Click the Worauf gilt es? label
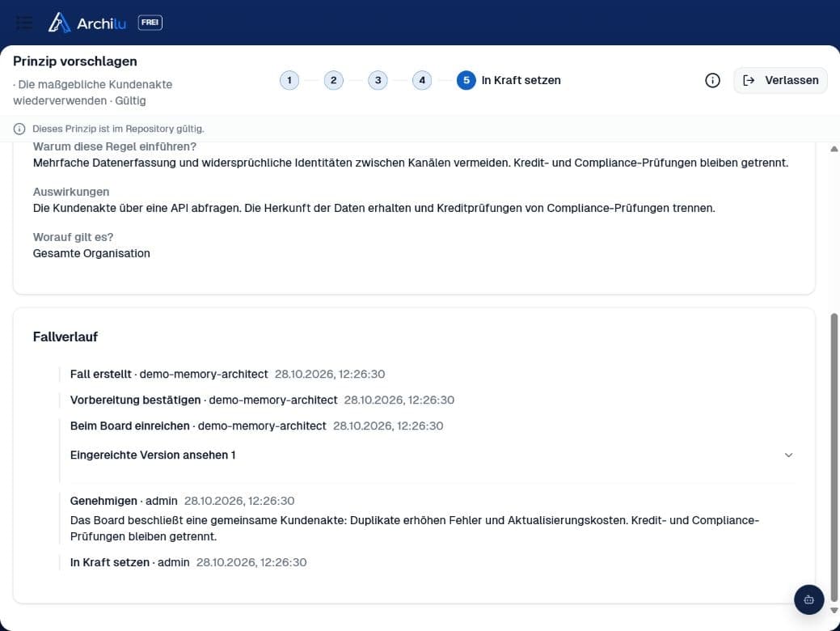This screenshot has height=631, width=840. pyautogui.click(x=73, y=237)
